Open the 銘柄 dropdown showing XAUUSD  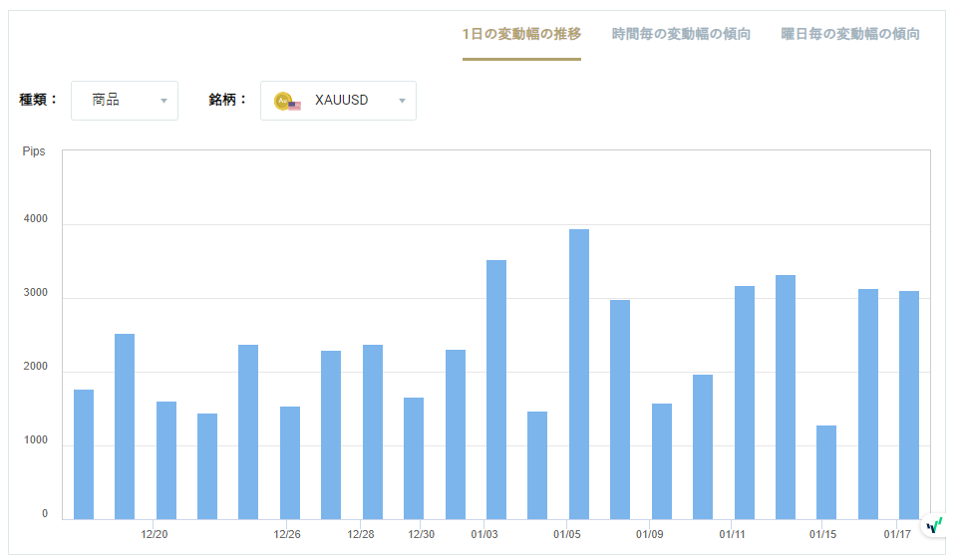pos(338,101)
